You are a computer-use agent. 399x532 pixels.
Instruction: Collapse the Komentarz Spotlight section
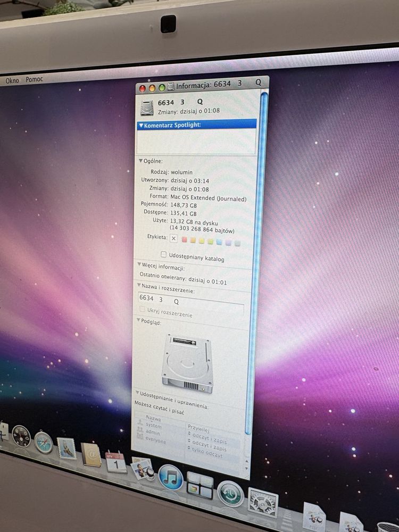(141, 125)
